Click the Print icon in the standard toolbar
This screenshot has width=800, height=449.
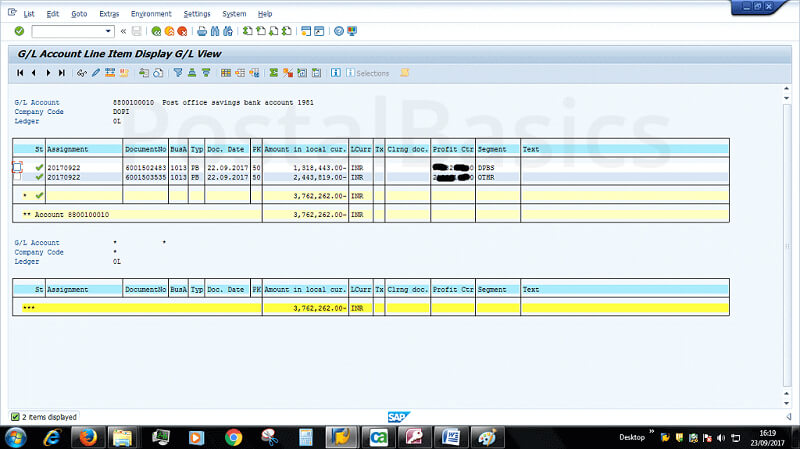click(202, 31)
